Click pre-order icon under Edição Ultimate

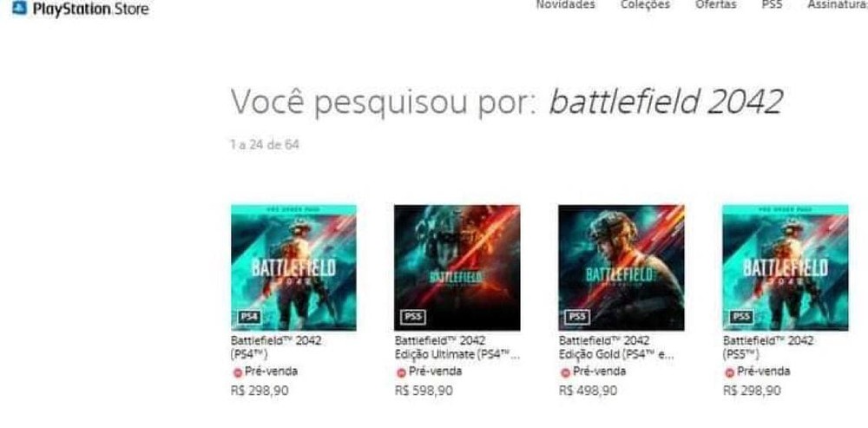[401, 372]
